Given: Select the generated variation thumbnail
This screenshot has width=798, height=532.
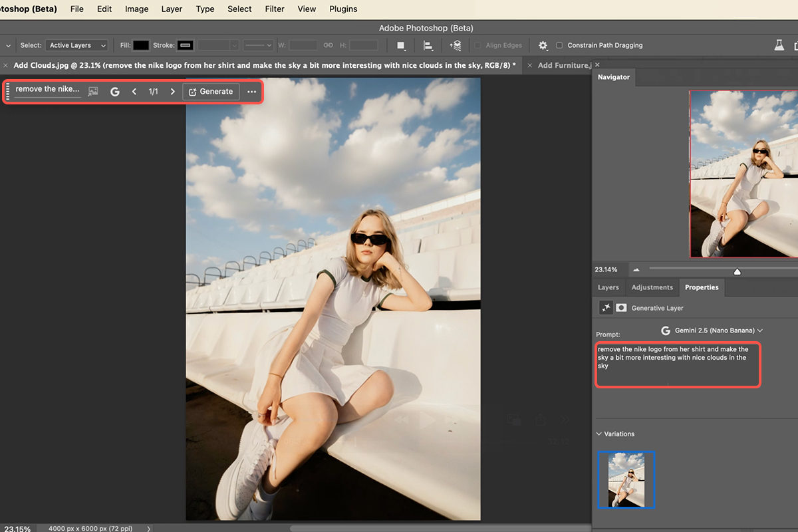Looking at the screenshot, I should 626,479.
